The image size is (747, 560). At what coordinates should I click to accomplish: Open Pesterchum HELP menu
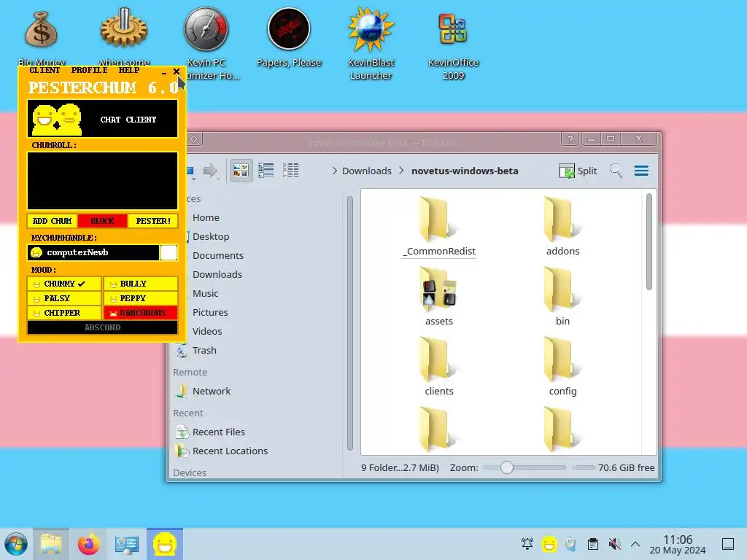click(129, 70)
